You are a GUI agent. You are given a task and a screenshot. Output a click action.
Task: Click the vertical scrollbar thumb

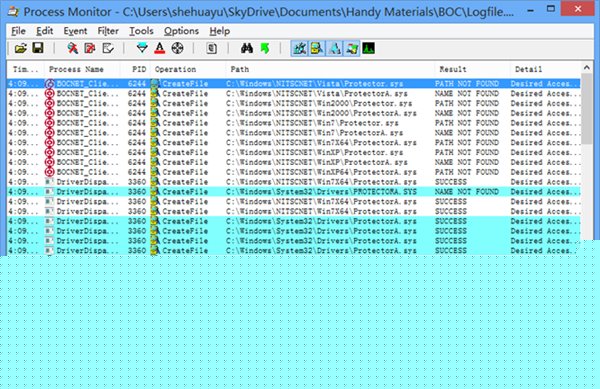pos(587,109)
